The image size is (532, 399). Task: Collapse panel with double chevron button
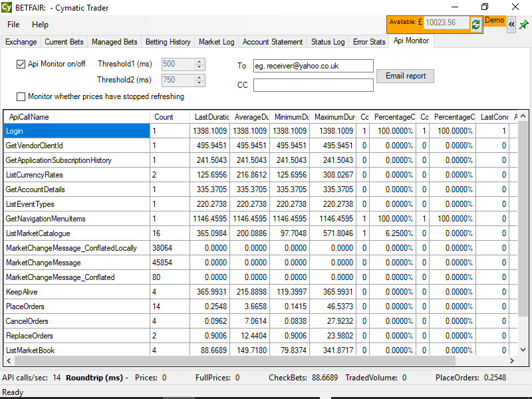pyautogui.click(x=511, y=25)
